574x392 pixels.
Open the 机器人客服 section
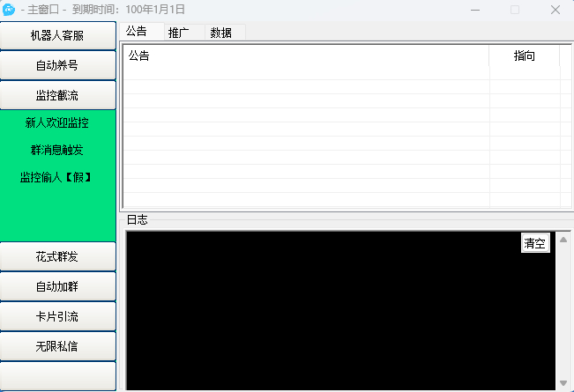point(58,36)
